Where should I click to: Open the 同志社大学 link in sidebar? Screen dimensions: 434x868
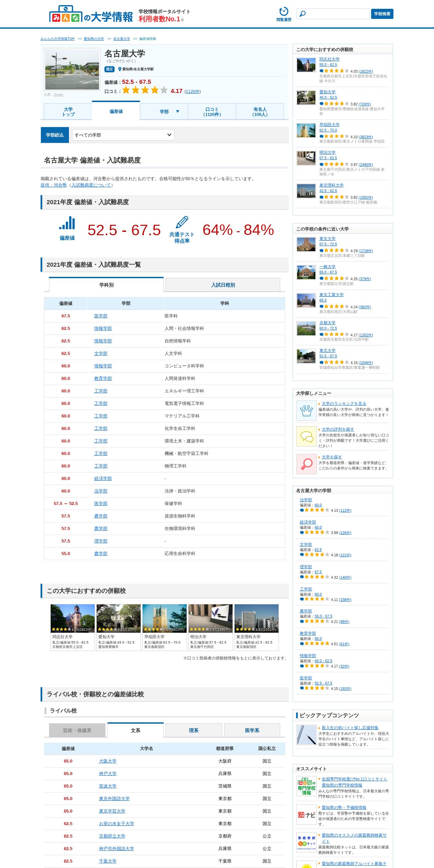tap(330, 59)
